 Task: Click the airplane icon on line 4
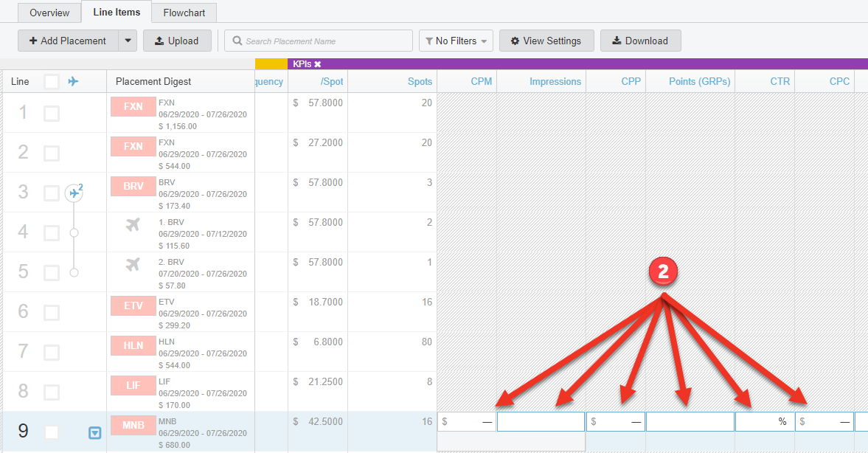(x=133, y=225)
